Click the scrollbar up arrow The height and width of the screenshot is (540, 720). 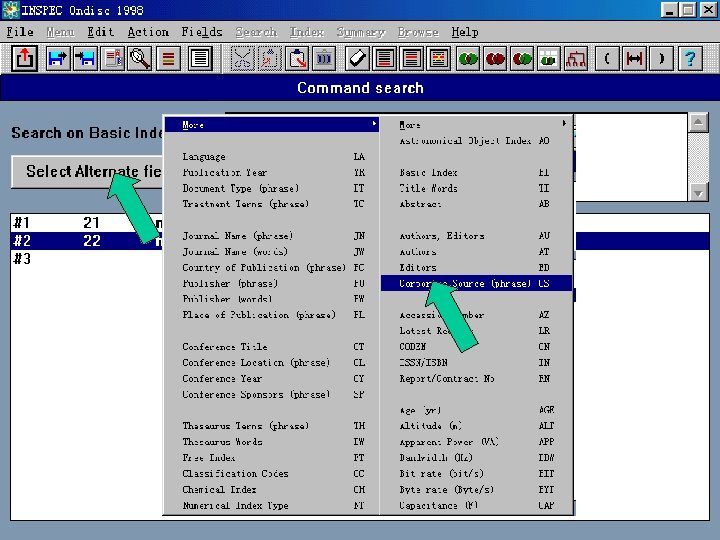pyautogui.click(x=698, y=122)
